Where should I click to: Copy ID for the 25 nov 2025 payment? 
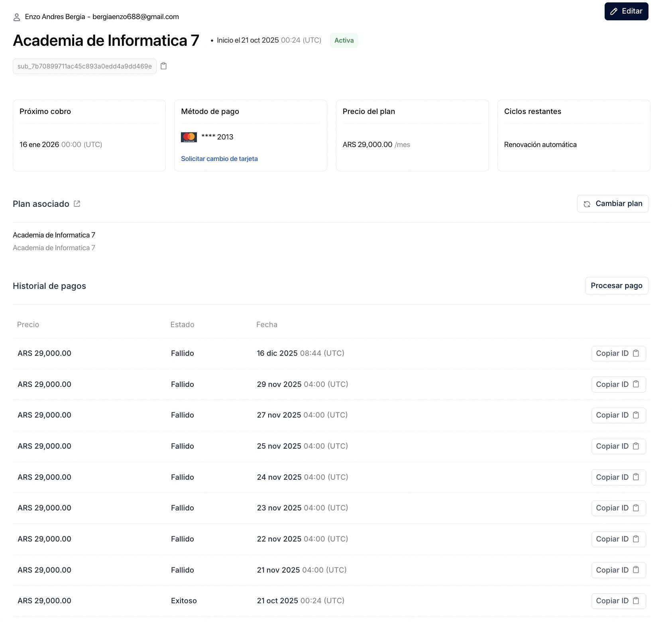click(619, 446)
